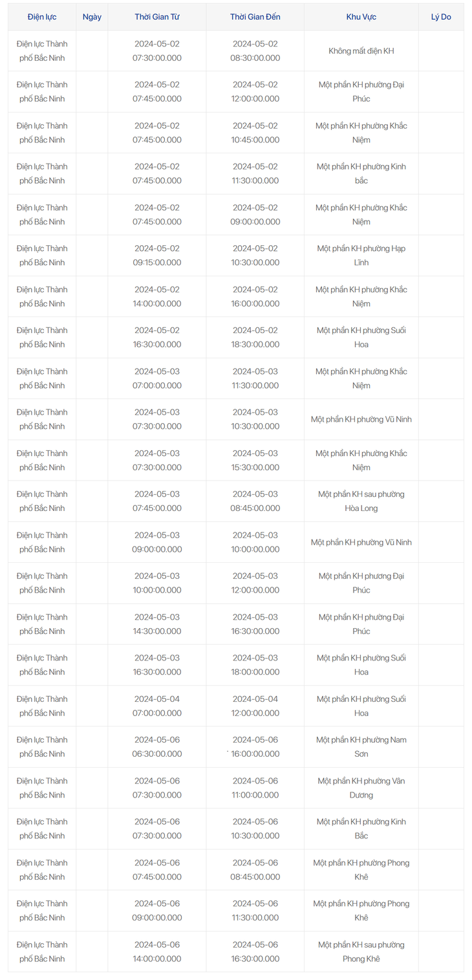Viewport: 472px width, 980px height.
Task: Click end time 2024-05-03 15:30:00.000
Action: click(x=255, y=461)
